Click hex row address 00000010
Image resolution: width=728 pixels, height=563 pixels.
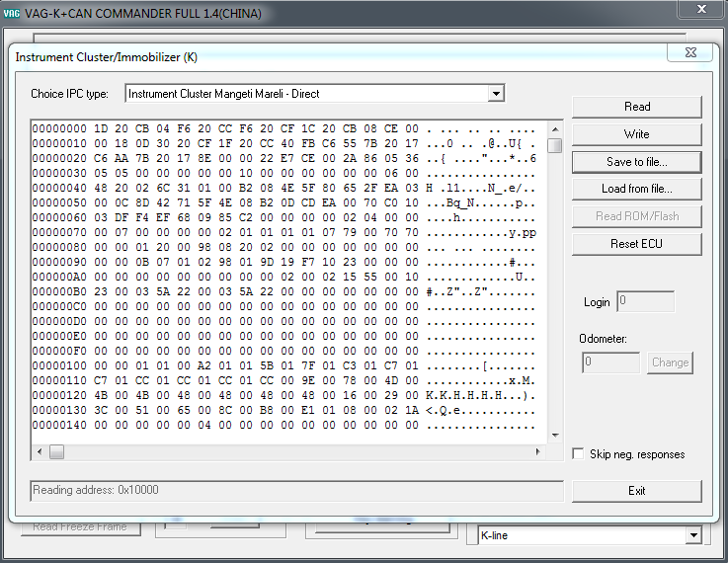point(59,144)
